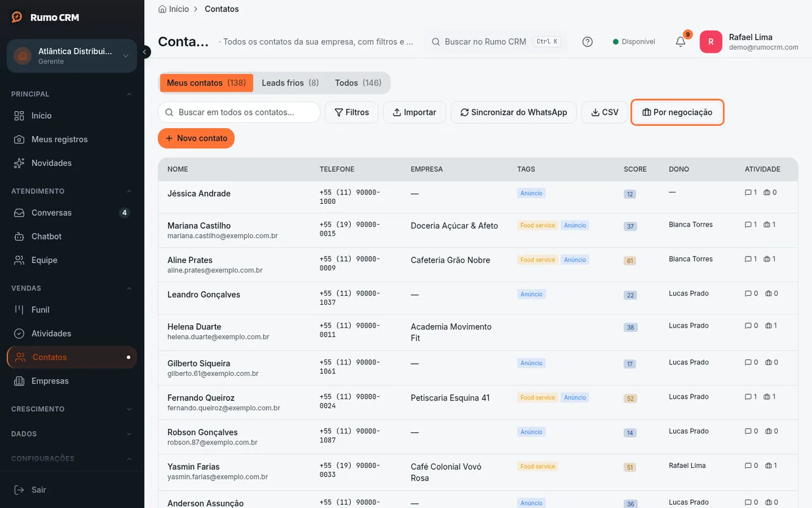This screenshot has width=812, height=508.
Task: Open the Filtros button
Action: tap(351, 112)
